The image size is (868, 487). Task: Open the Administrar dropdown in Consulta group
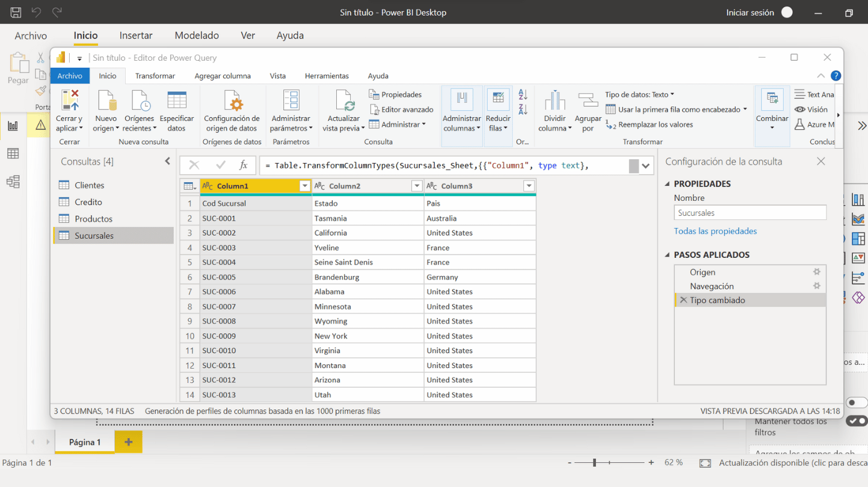tap(397, 124)
